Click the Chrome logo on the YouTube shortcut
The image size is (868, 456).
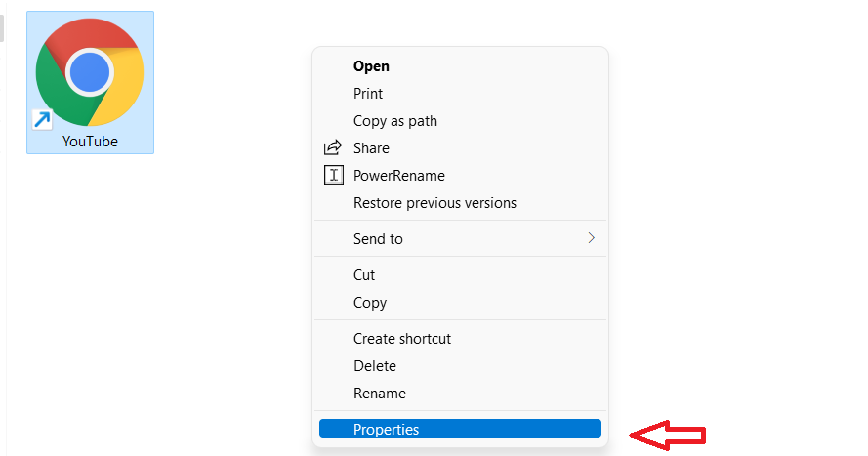(90, 71)
